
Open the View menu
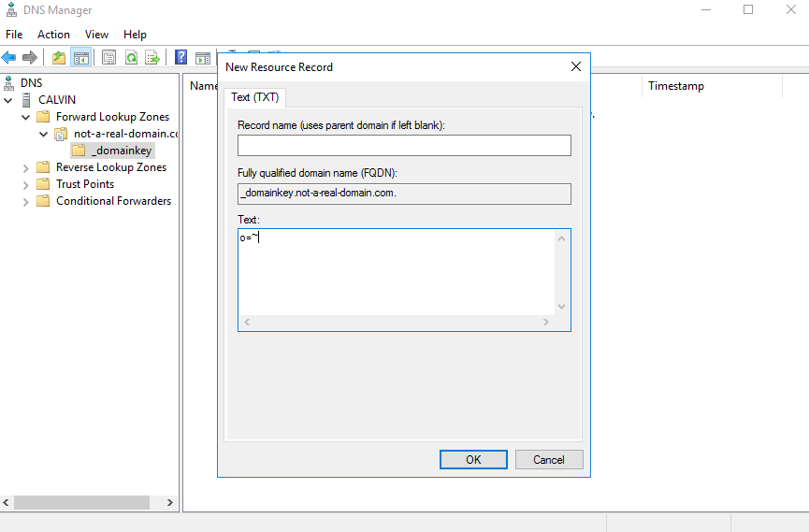point(96,35)
